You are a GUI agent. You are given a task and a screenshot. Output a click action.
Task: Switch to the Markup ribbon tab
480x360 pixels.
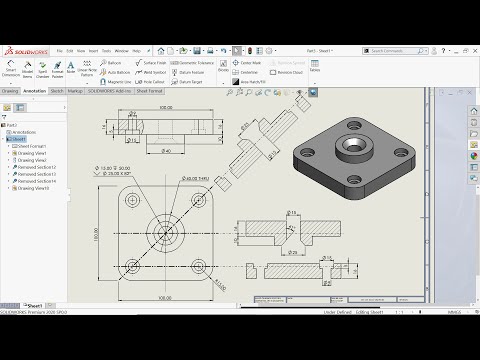click(75, 91)
